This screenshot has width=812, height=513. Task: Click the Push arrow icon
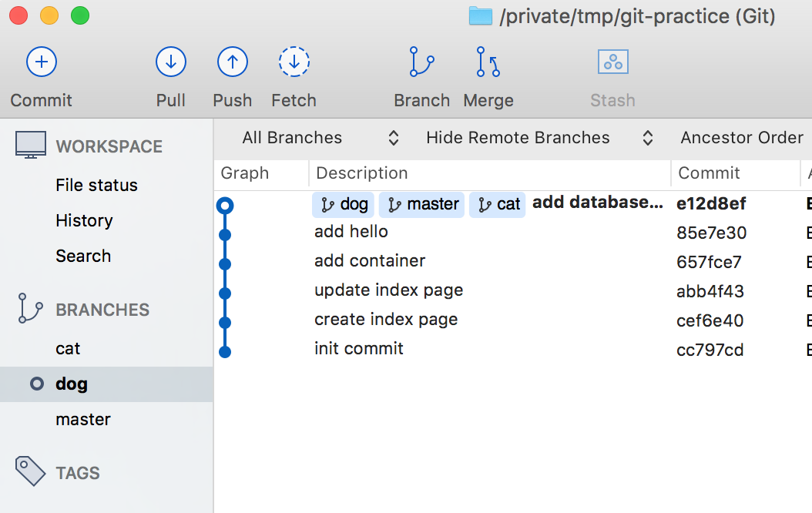pyautogui.click(x=233, y=62)
